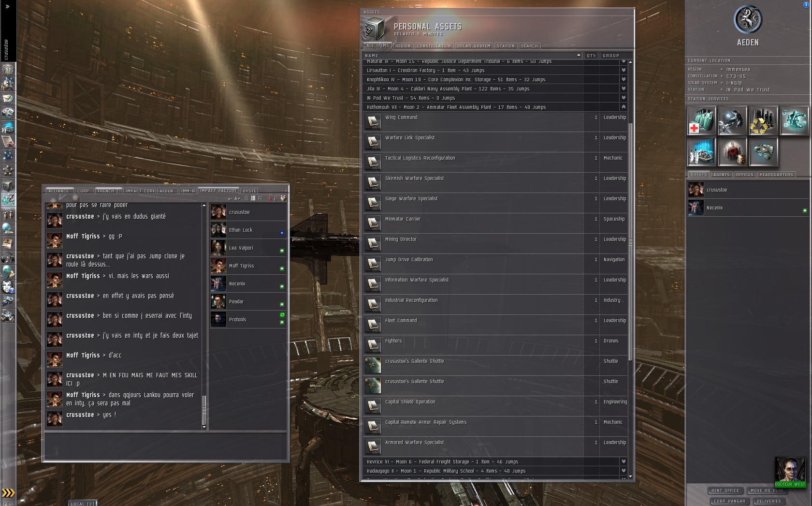Increase chat font size with A+
Viewport: 812px width, 506px height.
(237, 198)
